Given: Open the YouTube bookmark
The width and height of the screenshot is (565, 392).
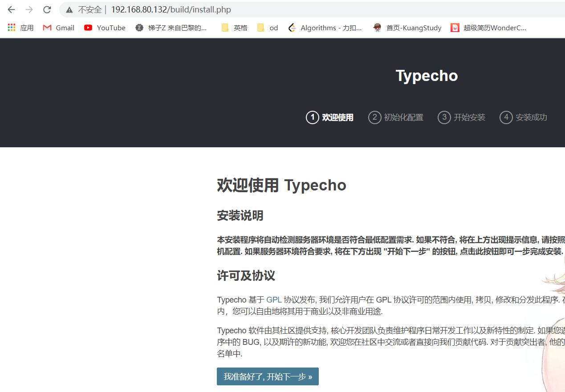Looking at the screenshot, I should coord(105,28).
